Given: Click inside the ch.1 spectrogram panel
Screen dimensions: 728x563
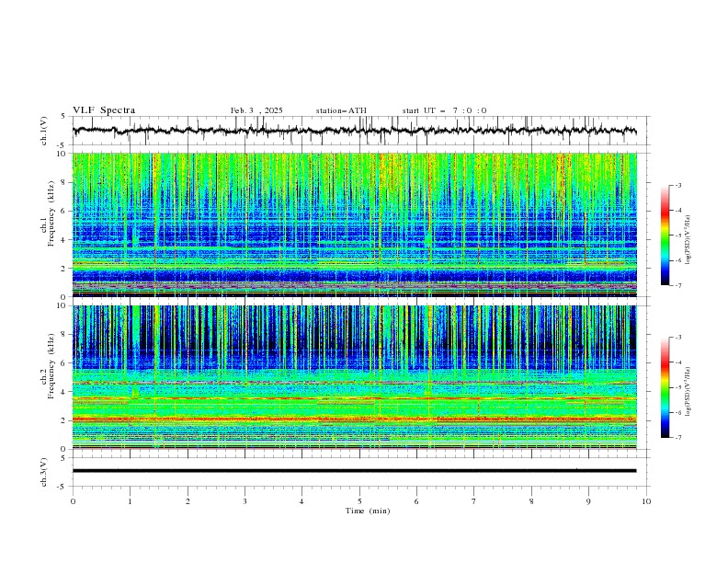Looking at the screenshot, I should 354,224.
